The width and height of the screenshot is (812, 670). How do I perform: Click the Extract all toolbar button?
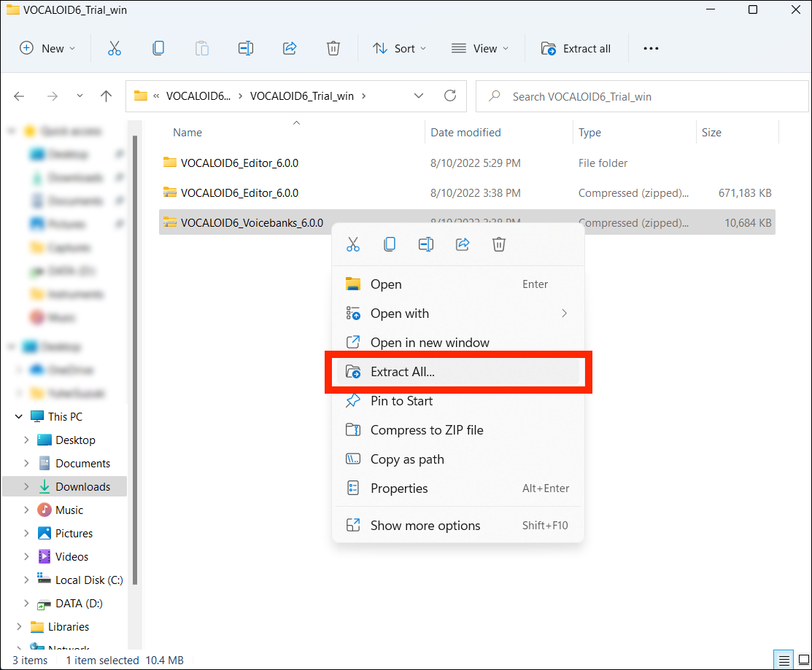576,48
